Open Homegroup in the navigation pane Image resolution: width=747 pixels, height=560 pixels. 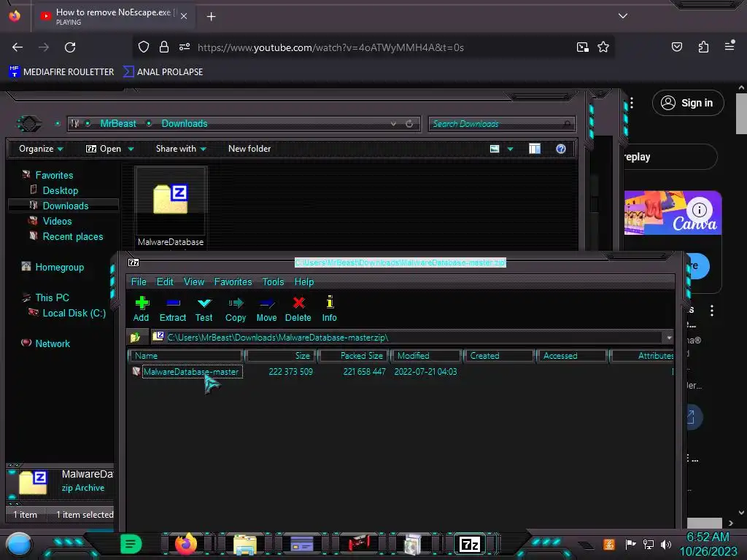tap(59, 267)
